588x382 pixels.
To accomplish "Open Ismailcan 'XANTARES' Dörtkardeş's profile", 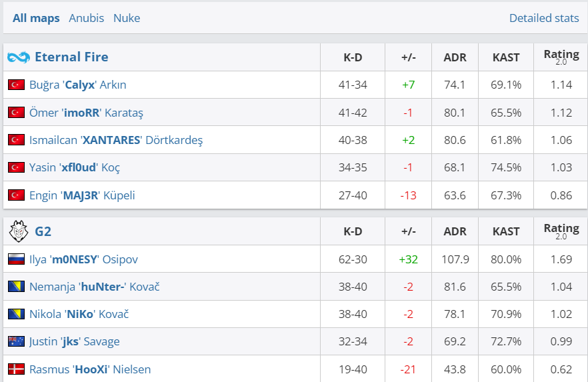I will point(115,141).
